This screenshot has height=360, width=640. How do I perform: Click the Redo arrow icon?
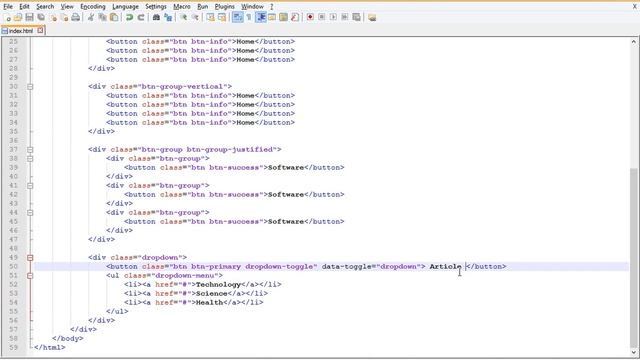[x=141, y=18]
